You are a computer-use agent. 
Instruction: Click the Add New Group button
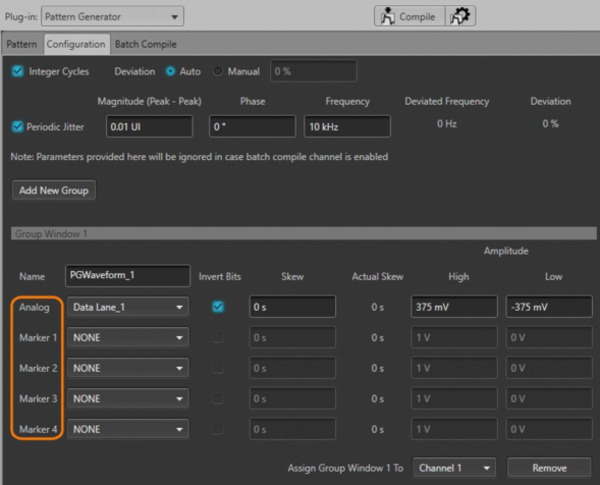pyautogui.click(x=54, y=190)
